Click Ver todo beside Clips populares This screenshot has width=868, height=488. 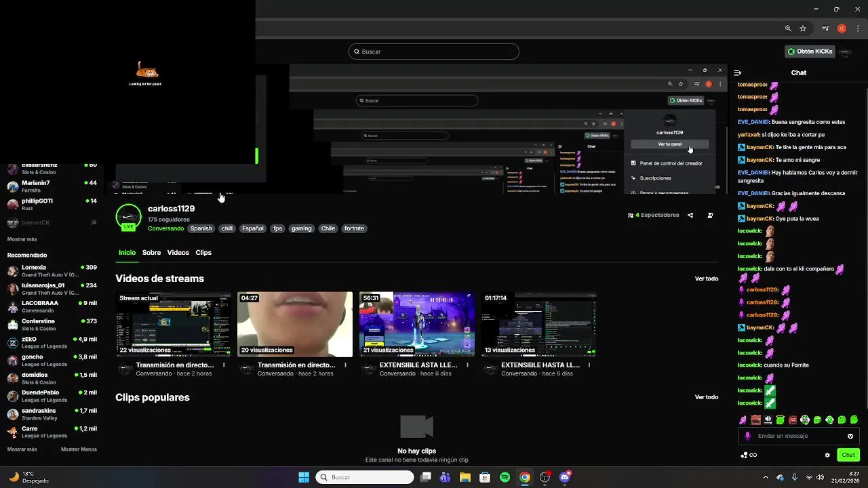(706, 397)
